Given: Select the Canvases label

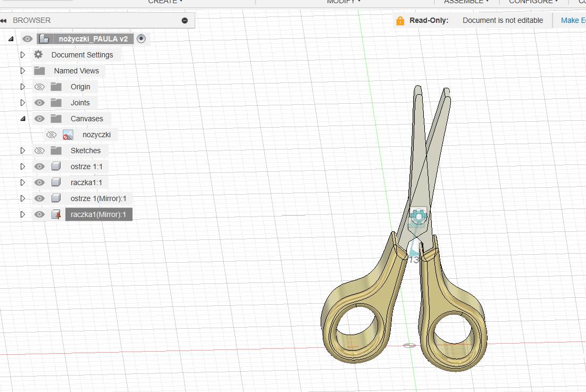Looking at the screenshot, I should pyautogui.click(x=87, y=119).
